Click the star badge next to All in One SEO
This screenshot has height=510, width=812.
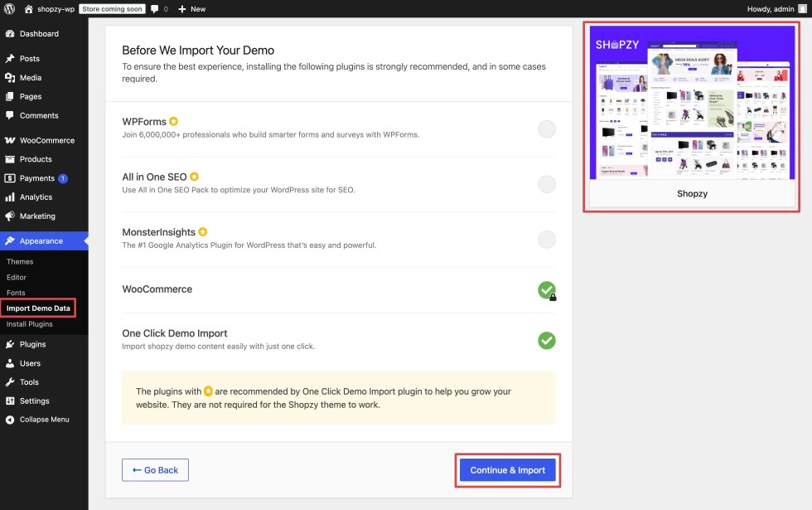pyautogui.click(x=194, y=177)
